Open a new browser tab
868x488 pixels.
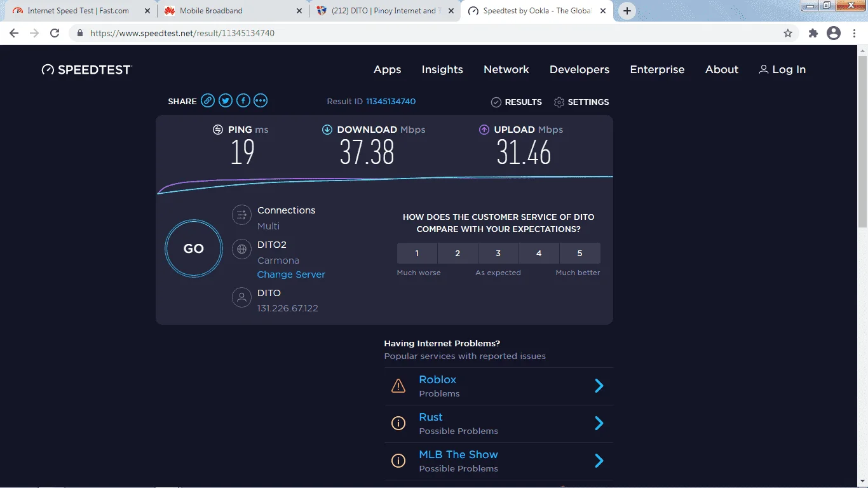pyautogui.click(x=627, y=11)
